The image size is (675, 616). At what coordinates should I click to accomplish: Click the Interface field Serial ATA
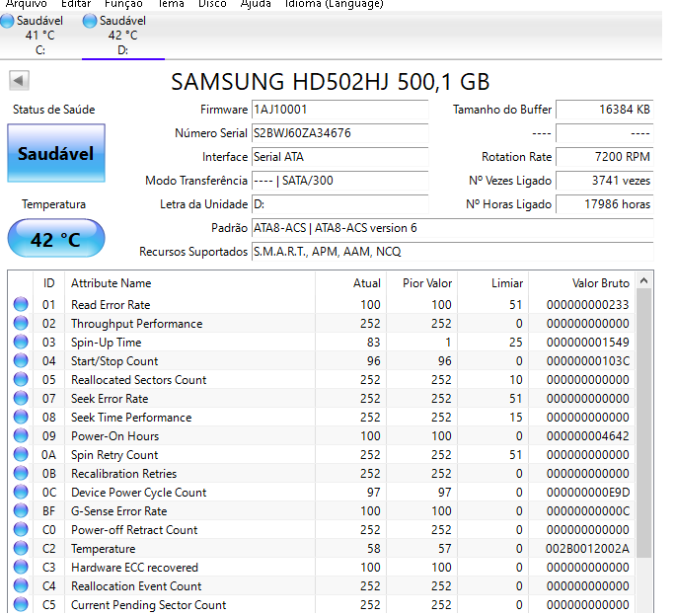pyautogui.click(x=339, y=157)
